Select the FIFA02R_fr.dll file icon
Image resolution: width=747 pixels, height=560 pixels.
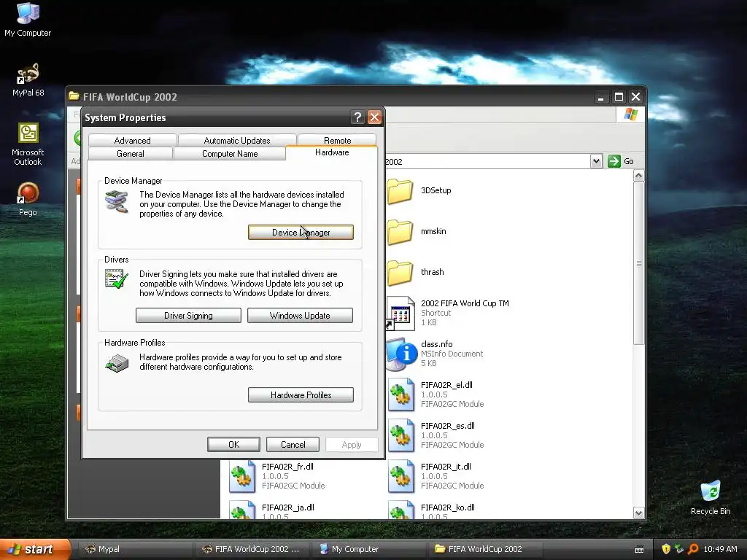[242, 476]
